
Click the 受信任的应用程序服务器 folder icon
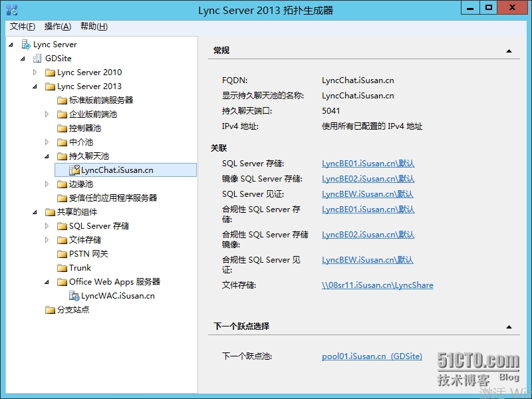coord(62,198)
